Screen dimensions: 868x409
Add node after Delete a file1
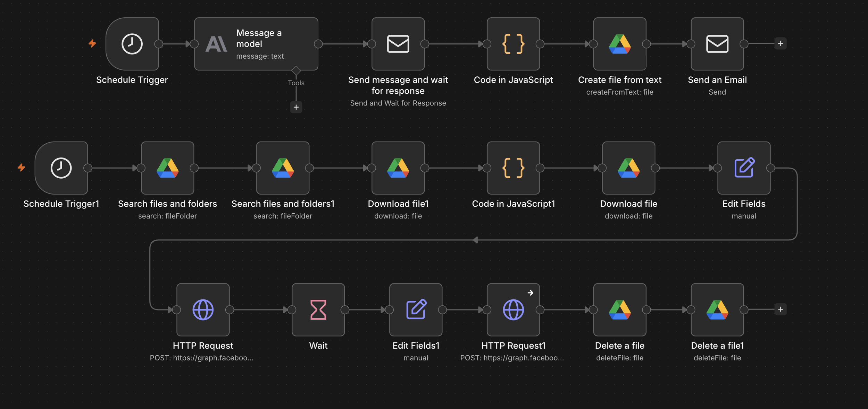781,309
